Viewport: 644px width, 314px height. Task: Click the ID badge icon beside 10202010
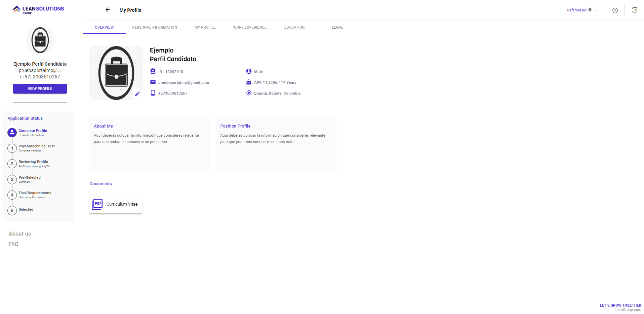coord(153,71)
